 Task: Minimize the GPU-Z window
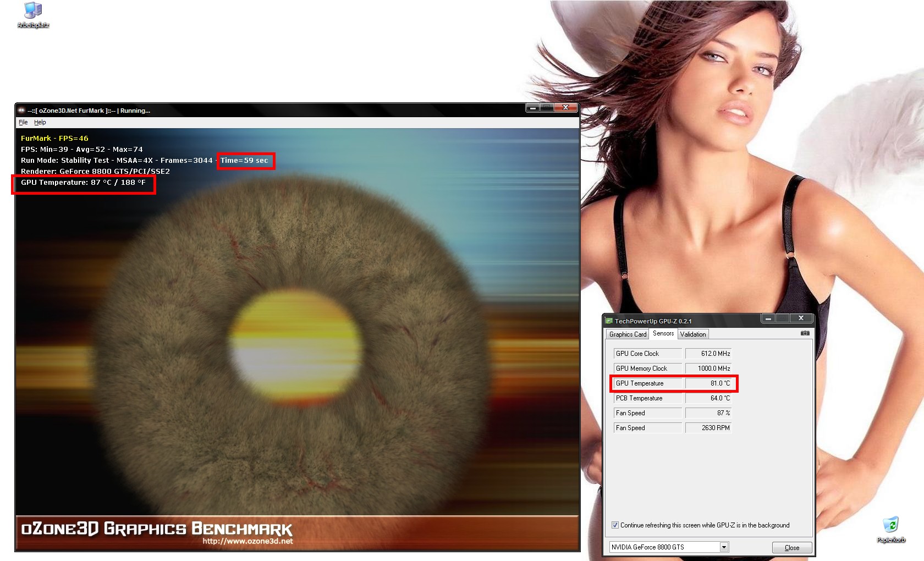point(768,318)
